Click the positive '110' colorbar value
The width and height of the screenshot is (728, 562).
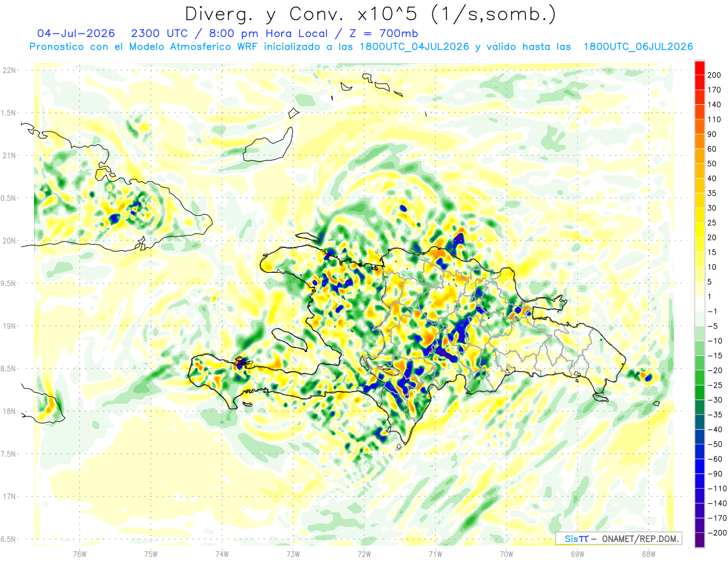tap(714, 119)
